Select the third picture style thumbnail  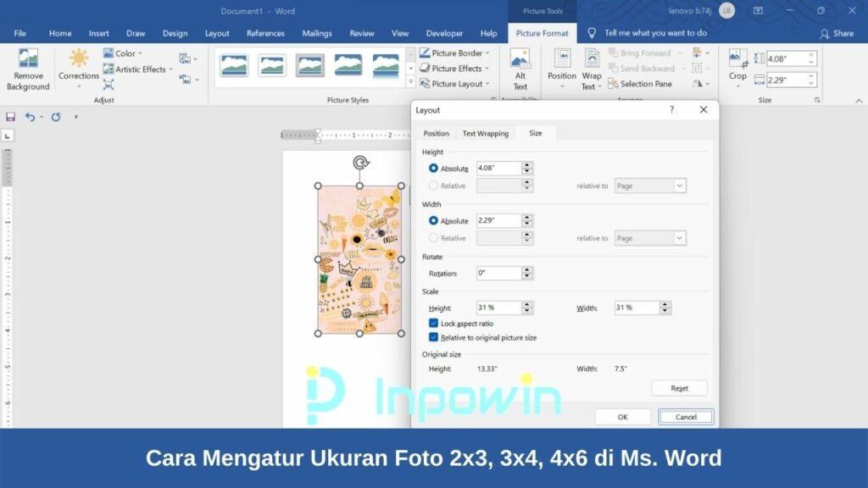(309, 65)
